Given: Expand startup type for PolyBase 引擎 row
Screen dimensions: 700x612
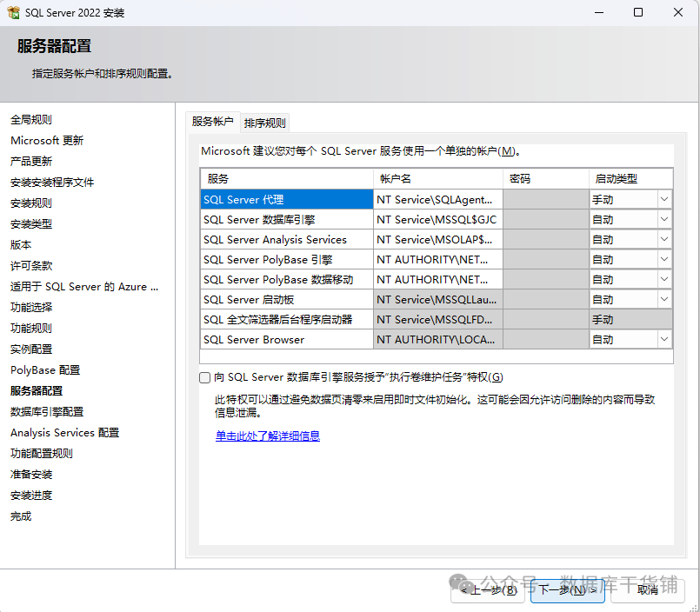Looking at the screenshot, I should click(664, 259).
